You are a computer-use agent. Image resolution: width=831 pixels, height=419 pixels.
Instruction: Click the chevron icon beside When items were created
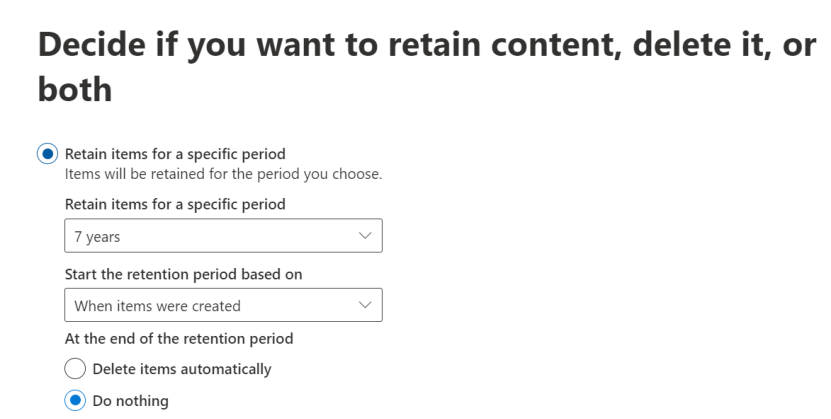pyautogui.click(x=365, y=305)
